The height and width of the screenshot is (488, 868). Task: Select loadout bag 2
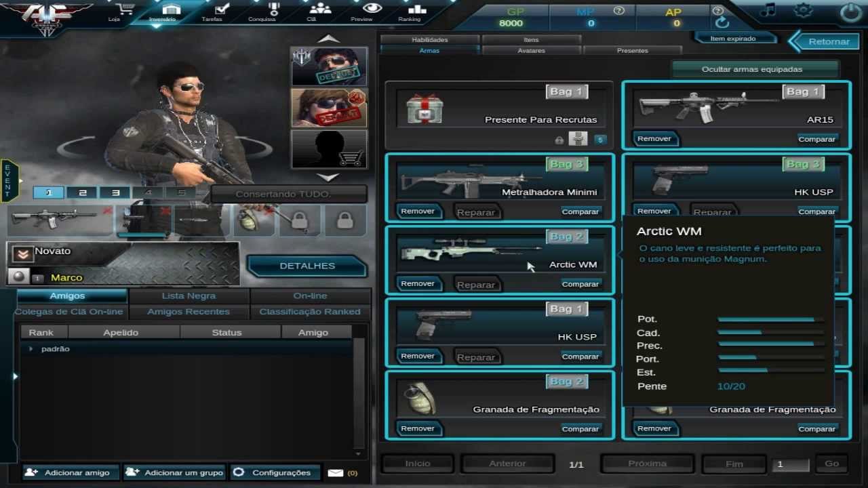[82, 192]
